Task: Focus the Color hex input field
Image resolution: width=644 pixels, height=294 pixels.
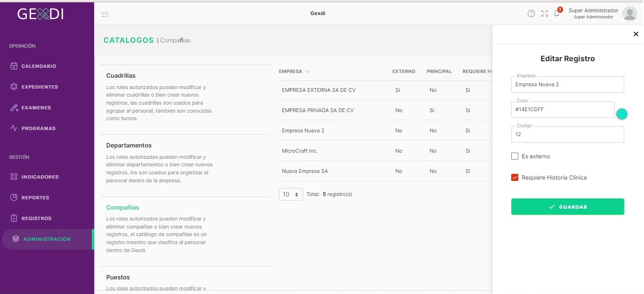Action: (563, 109)
